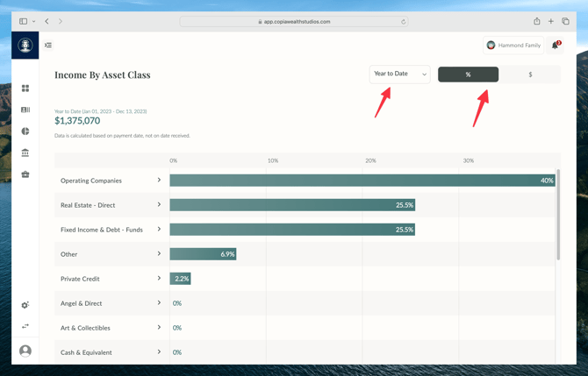Open the notifications bell icon
This screenshot has width=588, height=376.
(x=555, y=45)
